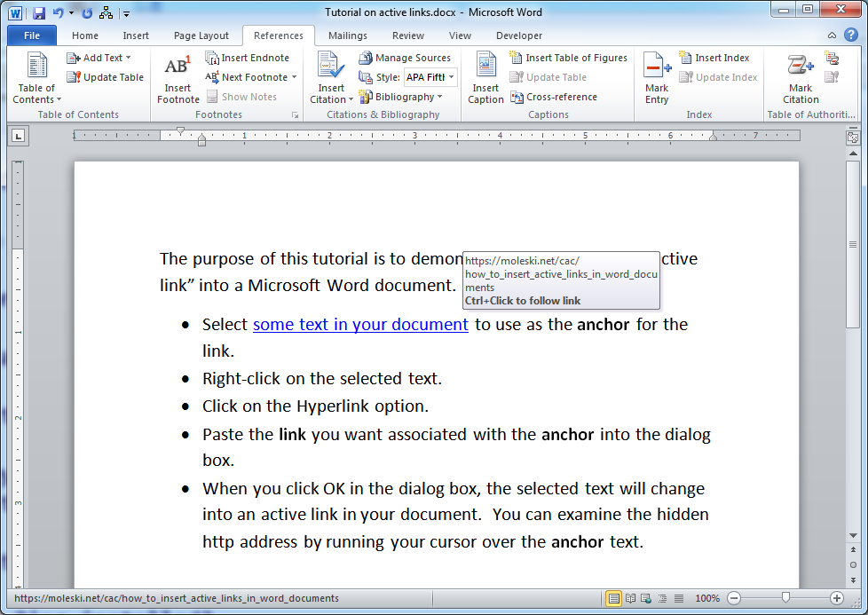This screenshot has height=615, width=868.
Task: Click the bold word 'link' in the Paste bullet
Action: tap(292, 435)
